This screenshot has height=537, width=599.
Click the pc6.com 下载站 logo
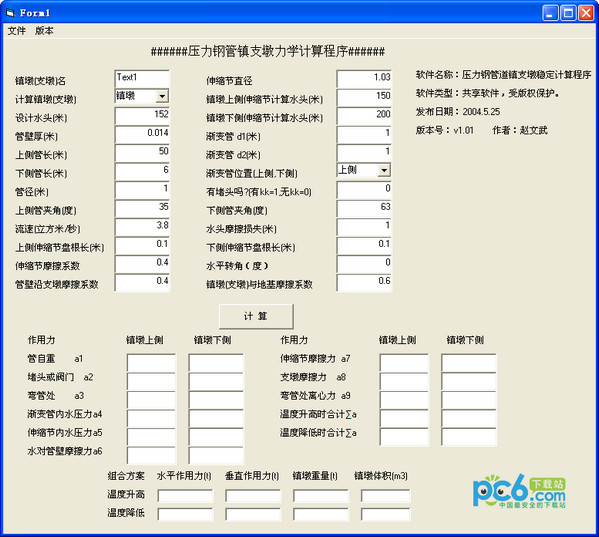[519, 491]
